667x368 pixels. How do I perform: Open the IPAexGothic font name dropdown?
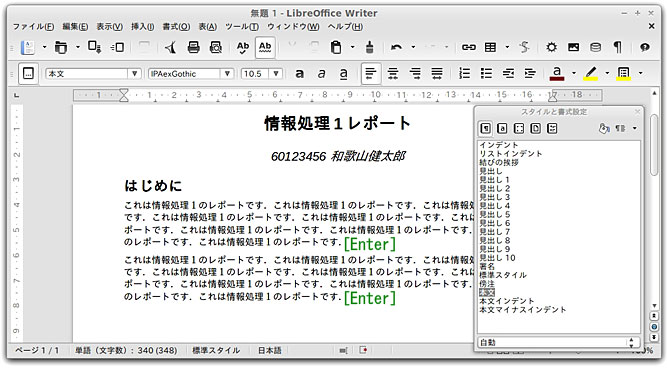coord(228,74)
